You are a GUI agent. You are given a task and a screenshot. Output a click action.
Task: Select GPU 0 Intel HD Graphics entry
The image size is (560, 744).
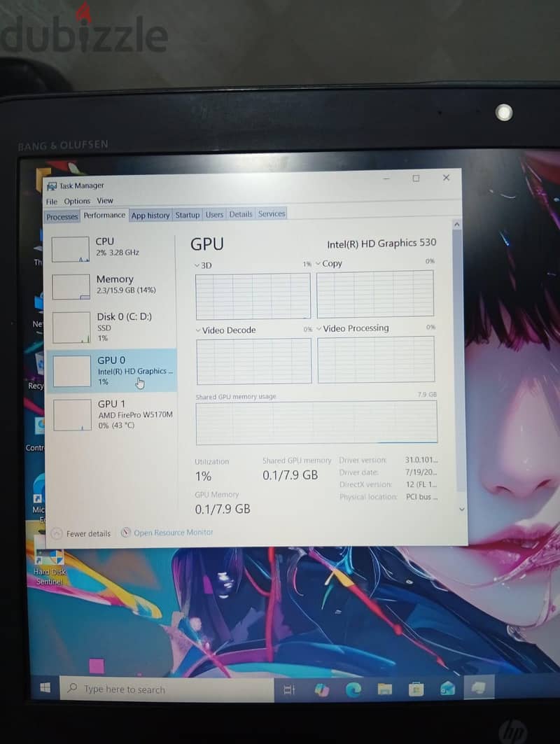[x=112, y=370]
